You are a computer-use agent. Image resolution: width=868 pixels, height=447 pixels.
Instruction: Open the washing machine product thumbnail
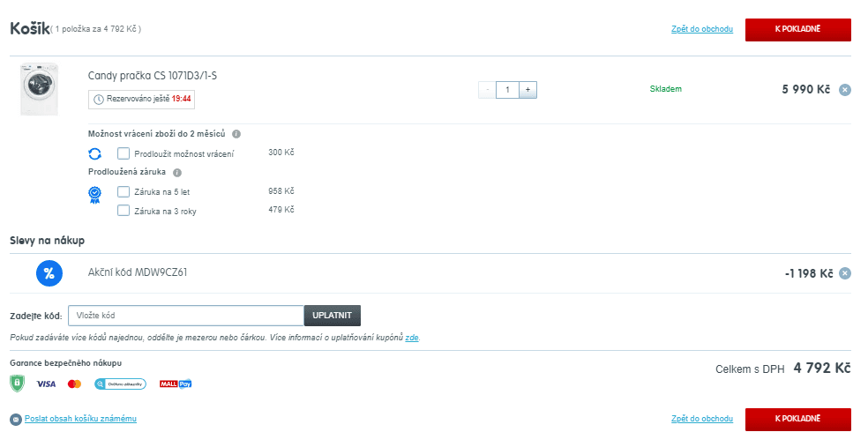(x=40, y=89)
